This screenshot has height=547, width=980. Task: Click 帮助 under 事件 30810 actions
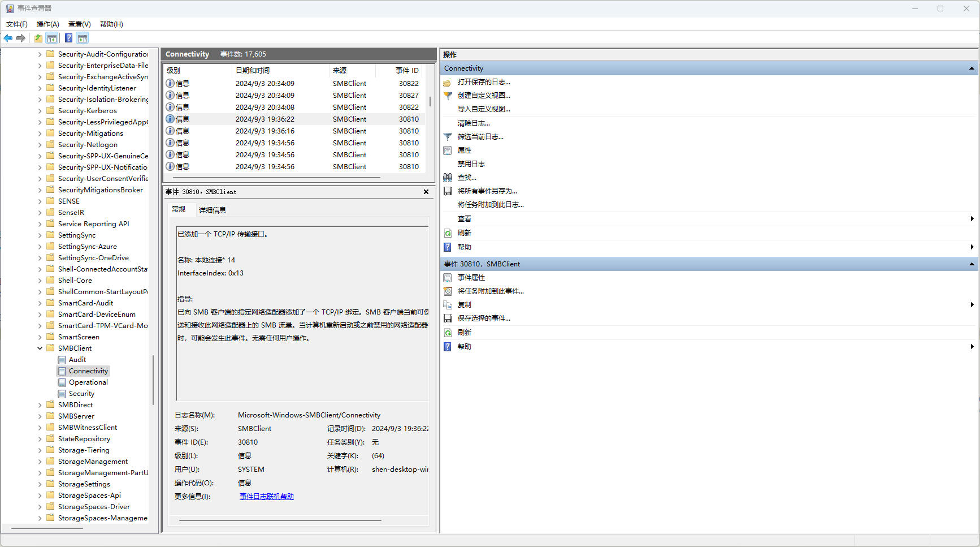[465, 347]
